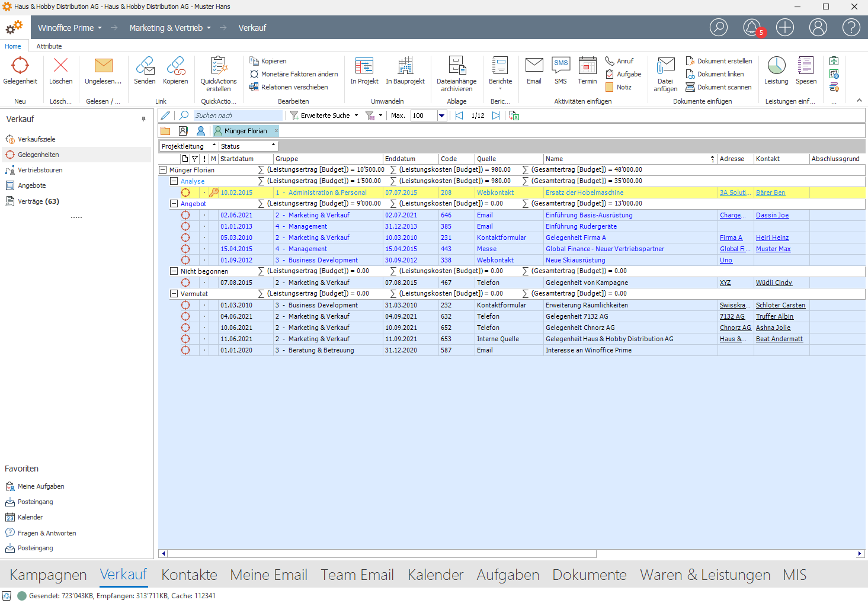The height and width of the screenshot is (603, 868).
Task: Sort by the Enddatum column header
Action: tap(411, 159)
